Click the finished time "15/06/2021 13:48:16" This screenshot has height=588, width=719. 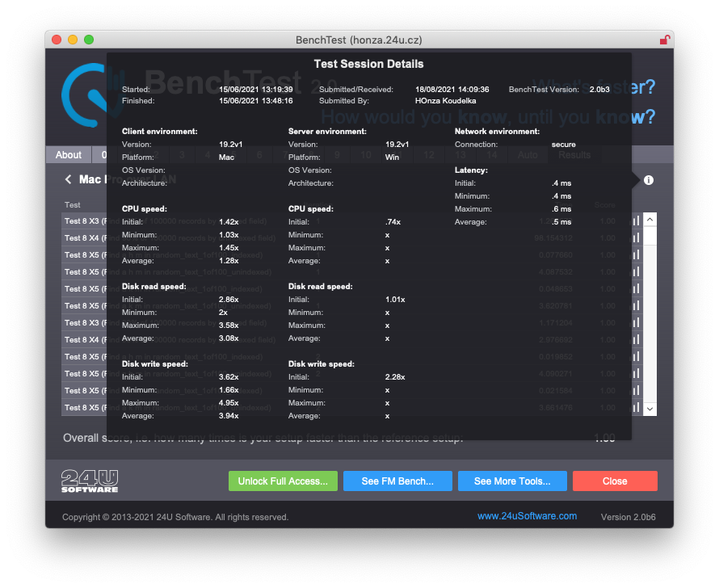(256, 101)
